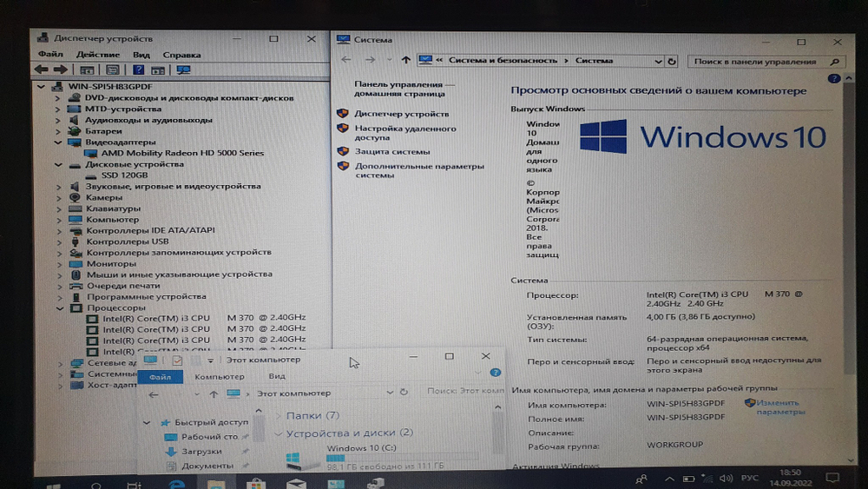
Task: Click Система и безопасность breadcrumb
Action: pos(503,60)
